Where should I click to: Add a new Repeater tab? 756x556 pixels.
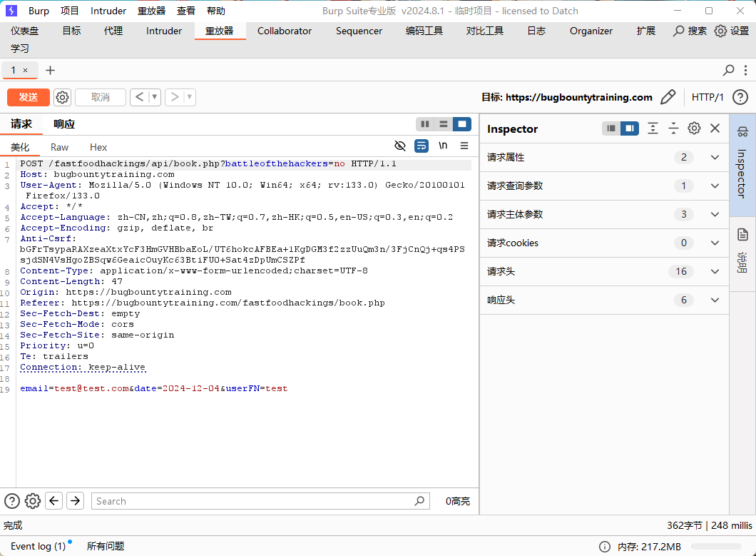click(50, 70)
